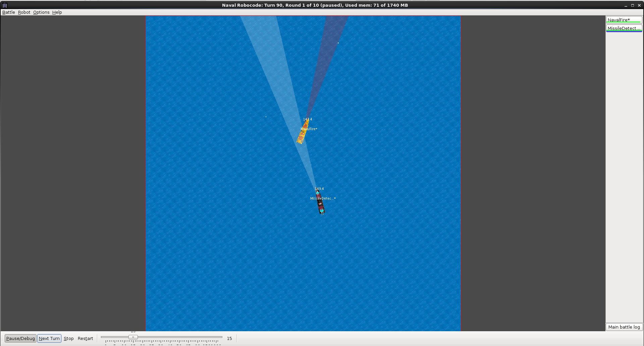
Task: Restart the battle round
Action: click(x=85, y=338)
